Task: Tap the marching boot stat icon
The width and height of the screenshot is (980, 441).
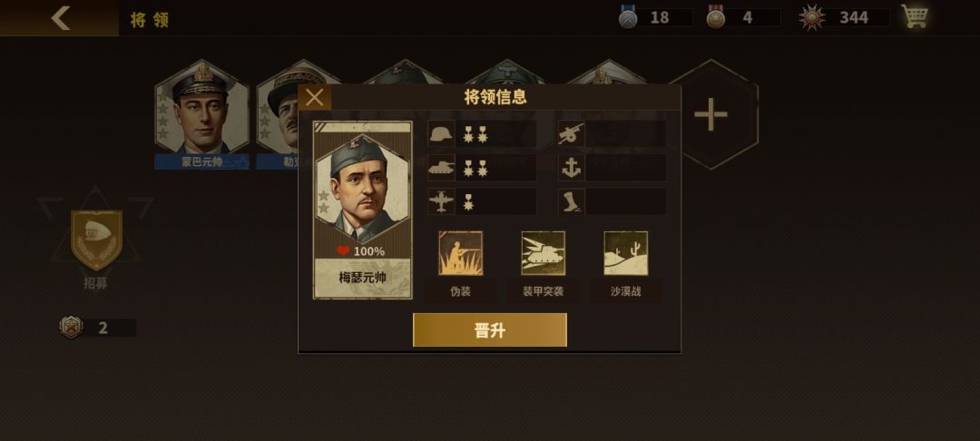Action: (x=572, y=201)
